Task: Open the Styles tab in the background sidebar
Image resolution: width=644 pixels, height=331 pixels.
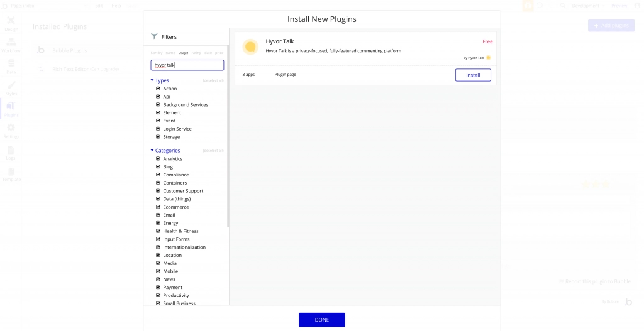Action: 11,88
